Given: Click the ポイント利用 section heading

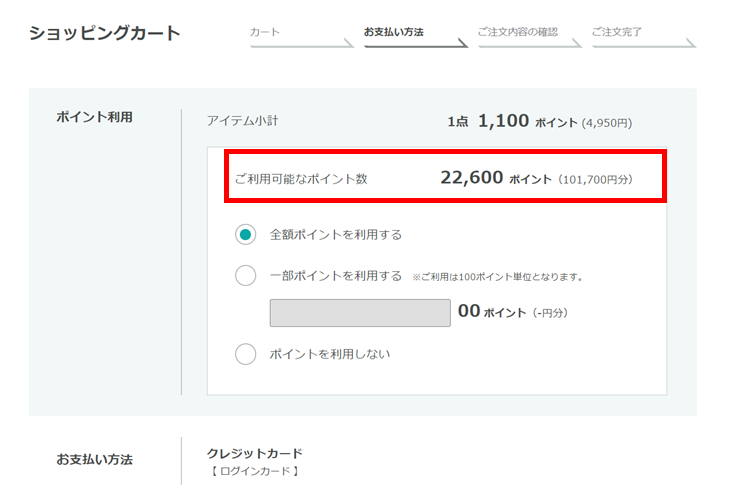Looking at the screenshot, I should point(94,117).
